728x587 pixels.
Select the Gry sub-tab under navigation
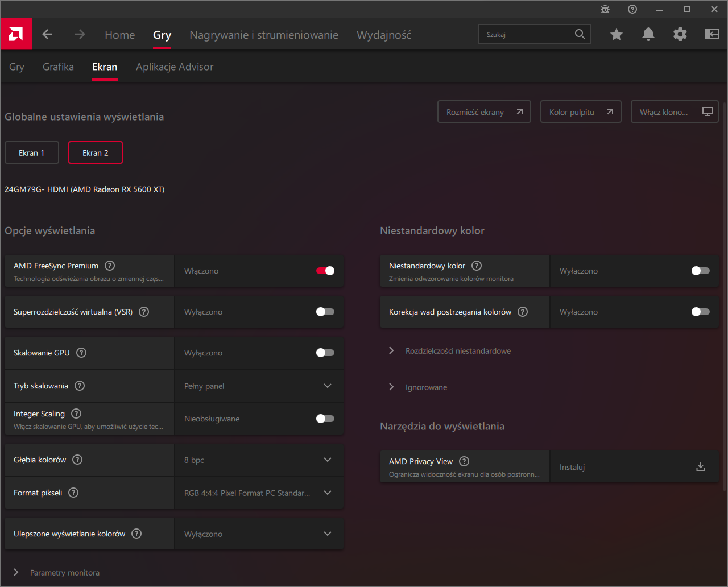(16, 67)
